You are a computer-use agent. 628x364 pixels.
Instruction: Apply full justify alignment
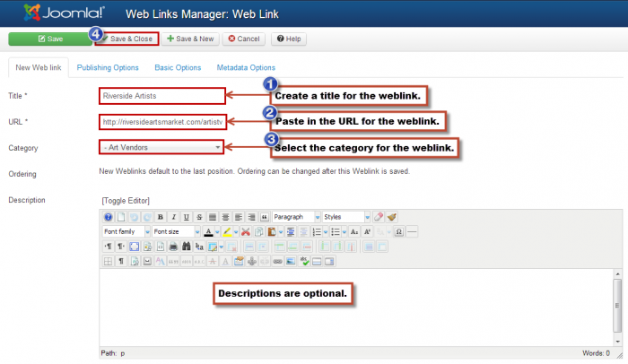pyautogui.click(x=213, y=217)
